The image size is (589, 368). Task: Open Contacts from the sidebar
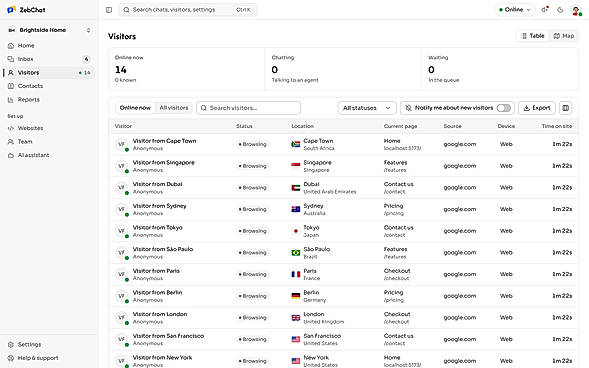[x=49, y=86]
